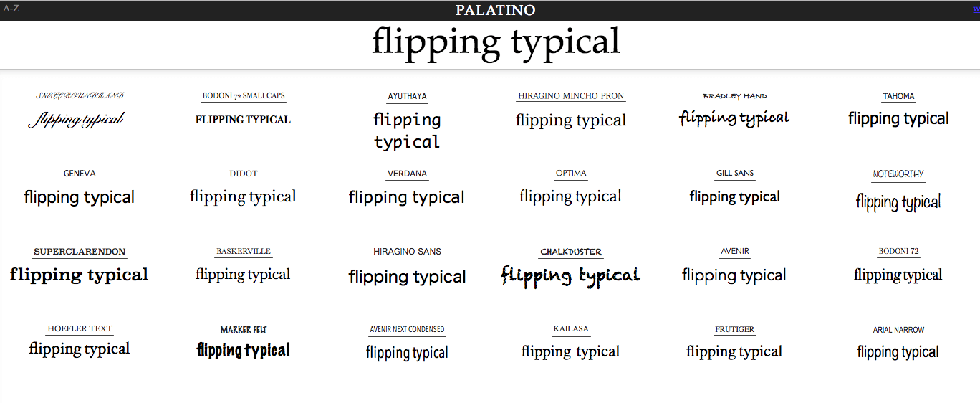The height and width of the screenshot is (403, 980).
Task: Choose the Superclarendon bold sample
Action: coord(80,275)
